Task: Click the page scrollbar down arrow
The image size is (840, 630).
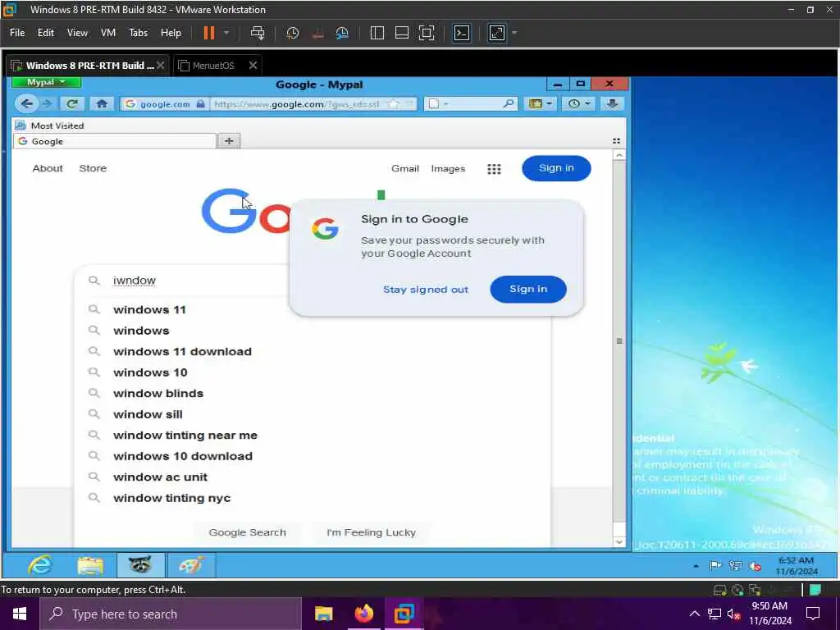Action: (619, 541)
